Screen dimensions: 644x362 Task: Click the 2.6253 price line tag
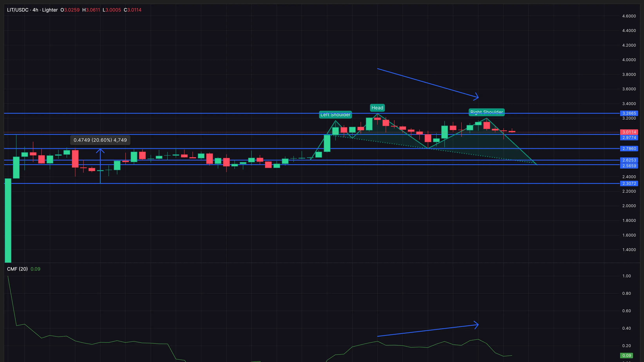629,160
